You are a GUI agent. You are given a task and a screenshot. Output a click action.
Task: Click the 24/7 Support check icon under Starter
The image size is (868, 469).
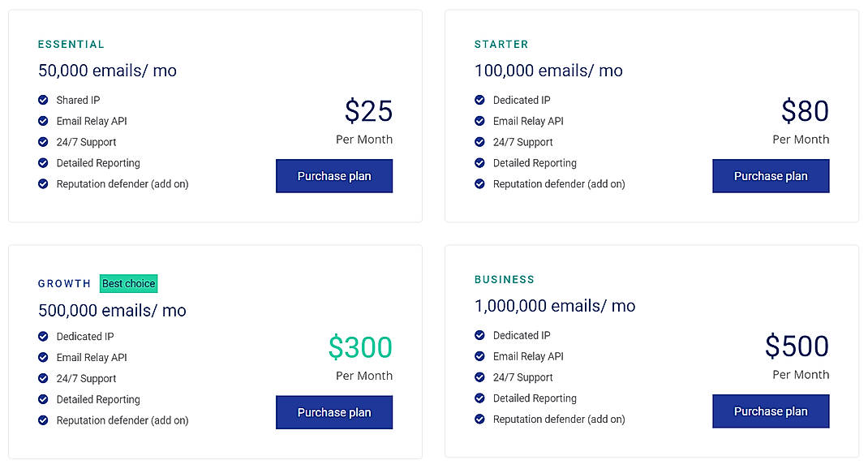coord(479,142)
